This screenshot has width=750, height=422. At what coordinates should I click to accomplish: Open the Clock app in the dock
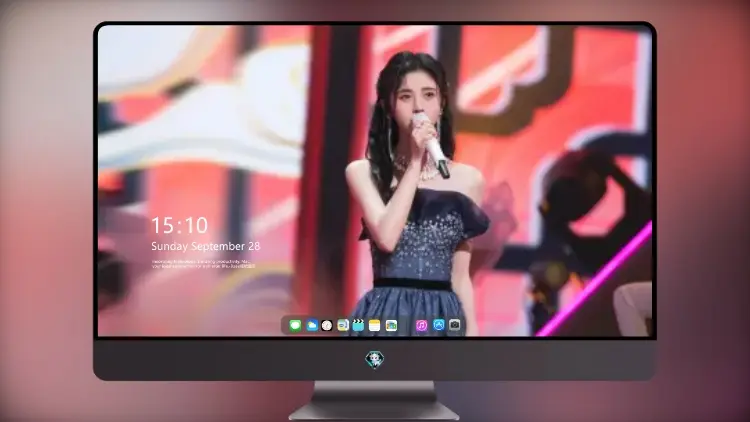click(327, 326)
